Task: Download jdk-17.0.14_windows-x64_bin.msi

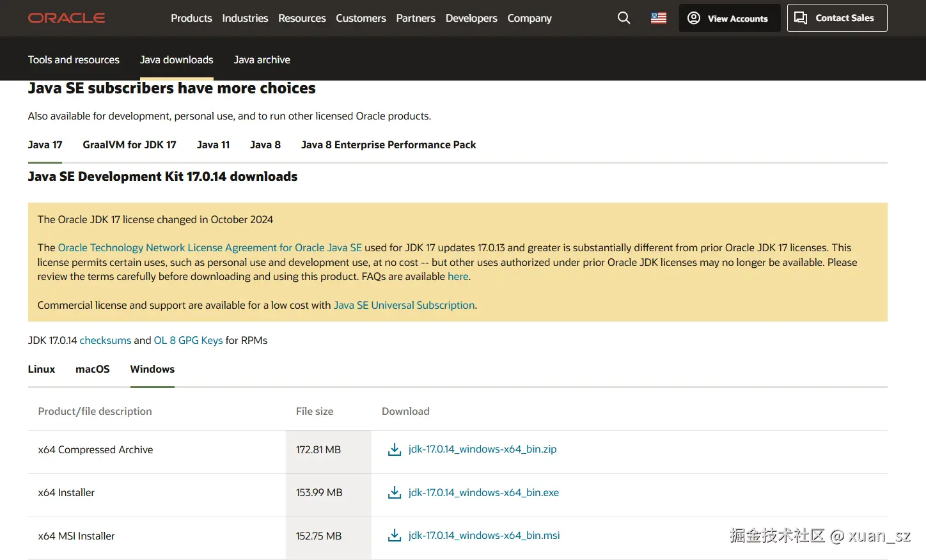Action: (484, 535)
